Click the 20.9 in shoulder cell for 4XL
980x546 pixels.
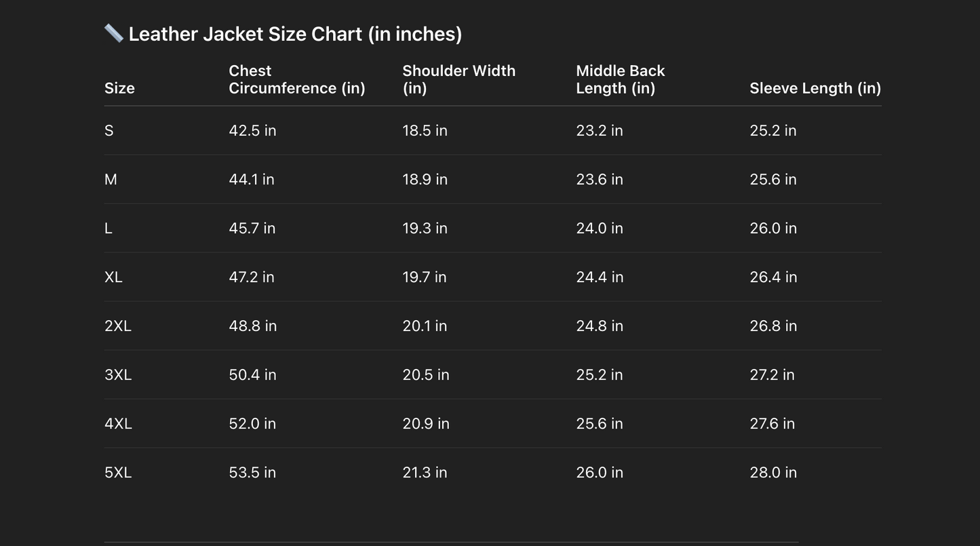pyautogui.click(x=425, y=423)
